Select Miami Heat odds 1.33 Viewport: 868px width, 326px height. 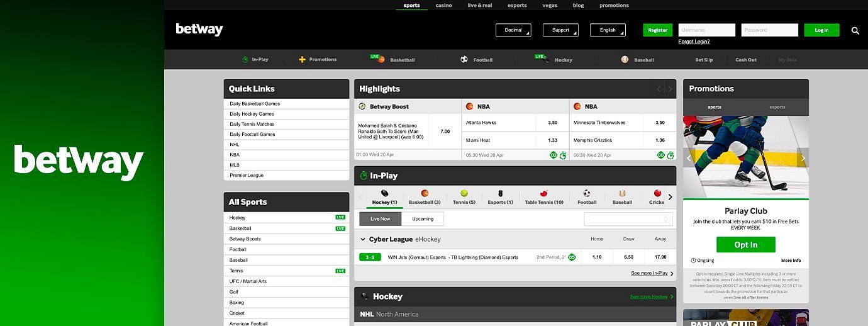(553, 140)
